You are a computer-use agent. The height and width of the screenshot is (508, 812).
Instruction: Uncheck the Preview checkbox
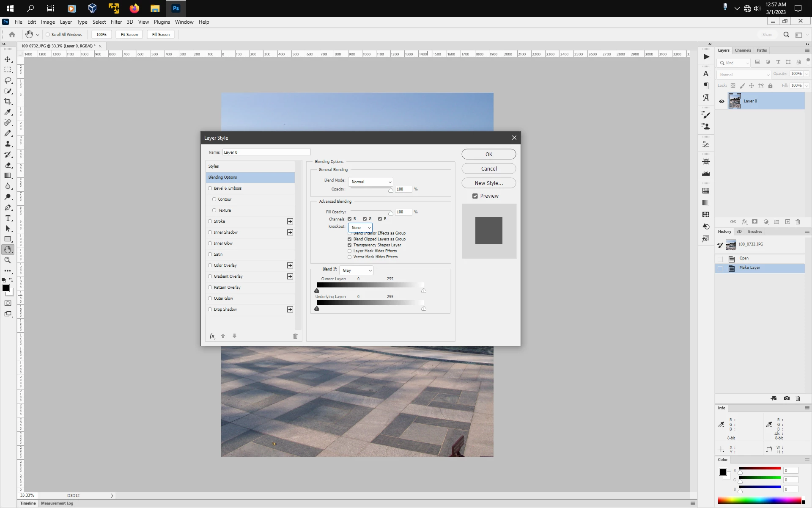[x=475, y=196]
